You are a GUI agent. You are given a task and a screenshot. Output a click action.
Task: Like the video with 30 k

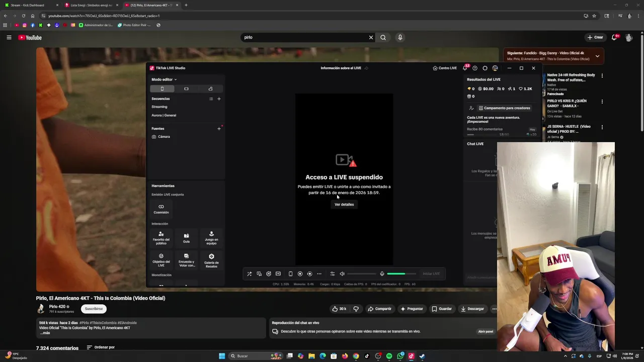(339, 309)
